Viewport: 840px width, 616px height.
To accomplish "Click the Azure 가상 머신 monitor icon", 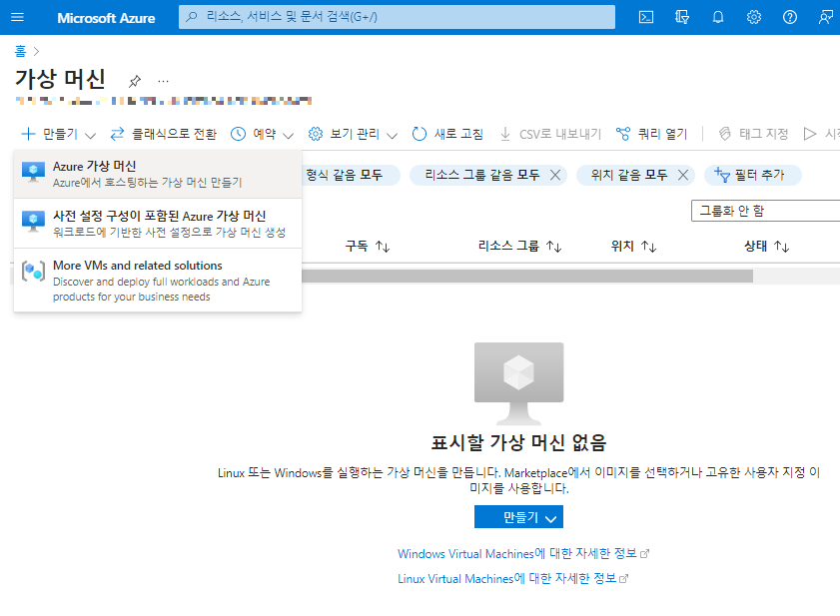I will pyautogui.click(x=33, y=172).
